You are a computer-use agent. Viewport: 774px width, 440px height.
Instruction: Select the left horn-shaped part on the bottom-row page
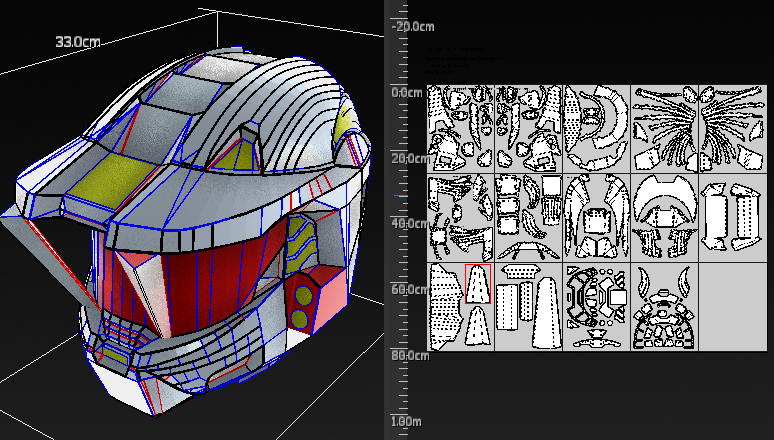coord(643,280)
